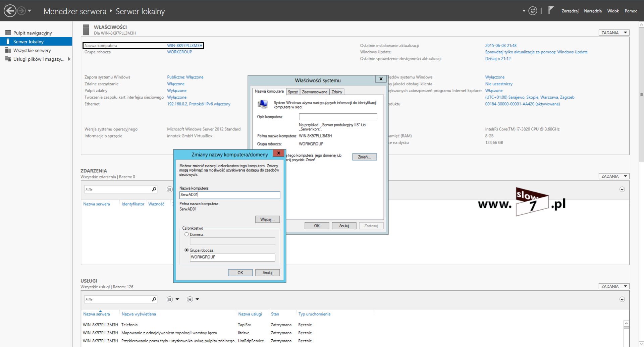Click the Wszystkie serwery sidebar icon
Image resolution: width=644 pixels, height=347 pixels.
tap(8, 50)
